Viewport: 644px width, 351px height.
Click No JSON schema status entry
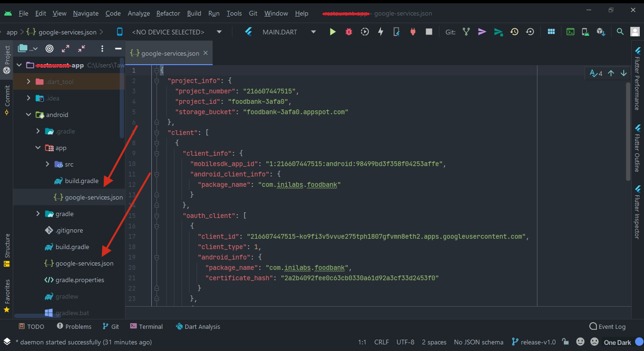point(479,342)
